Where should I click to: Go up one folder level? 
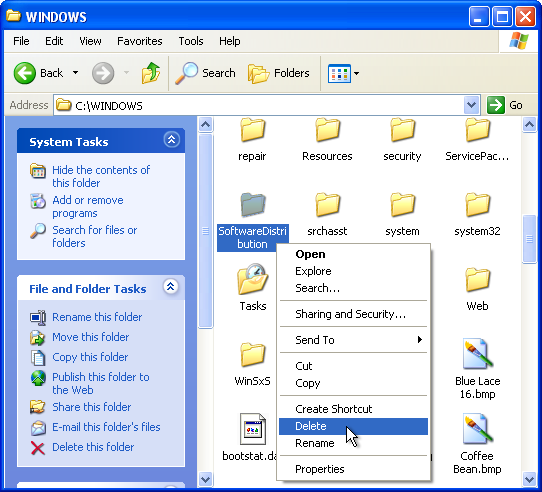(151, 73)
